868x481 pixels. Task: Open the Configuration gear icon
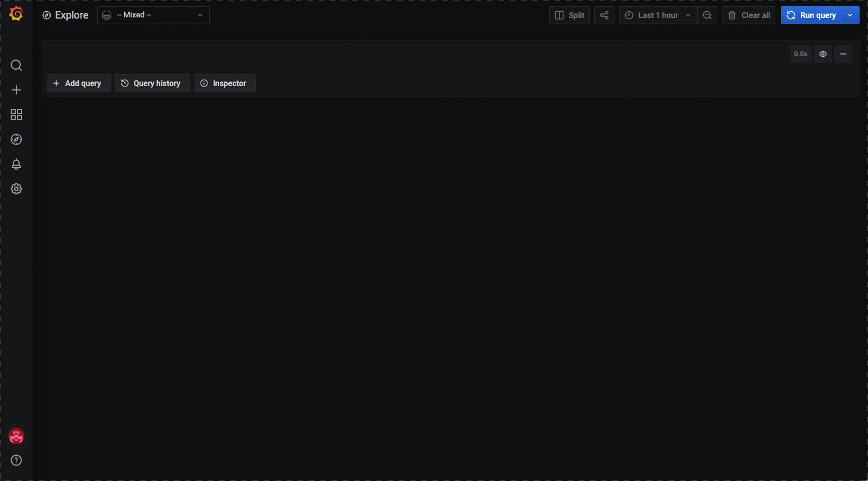(x=16, y=189)
